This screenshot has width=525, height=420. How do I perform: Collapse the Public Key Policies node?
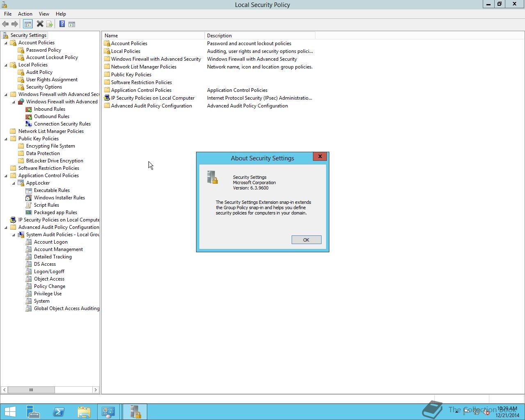[x=6, y=139]
